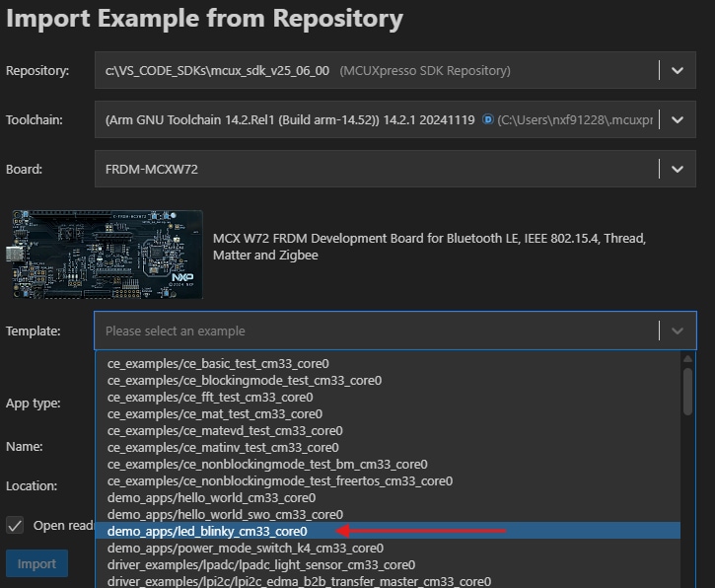The image size is (715, 588).
Task: Select ce_examples/ce_mat_test_cm33_core0 template
Action: click(x=388, y=413)
